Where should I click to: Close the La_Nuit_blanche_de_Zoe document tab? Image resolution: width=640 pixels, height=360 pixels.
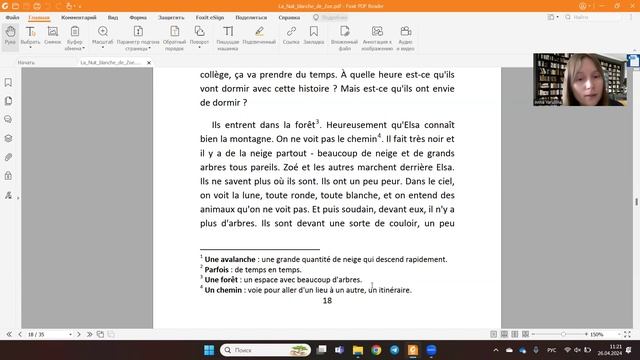pyautogui.click(x=149, y=62)
